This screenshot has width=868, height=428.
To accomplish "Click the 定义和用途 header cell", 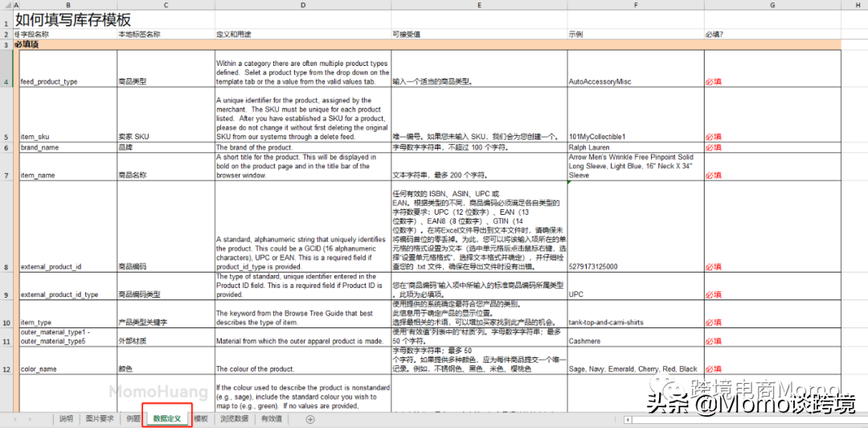I will [x=303, y=35].
